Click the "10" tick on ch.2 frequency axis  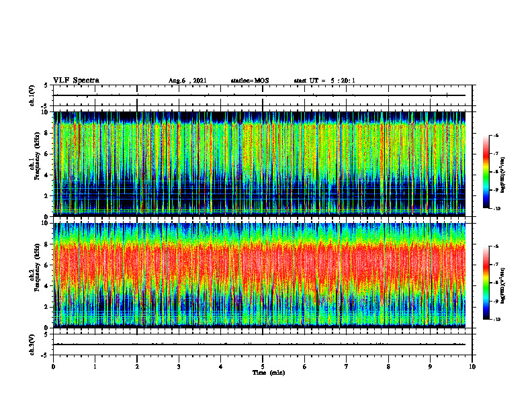tap(46, 223)
